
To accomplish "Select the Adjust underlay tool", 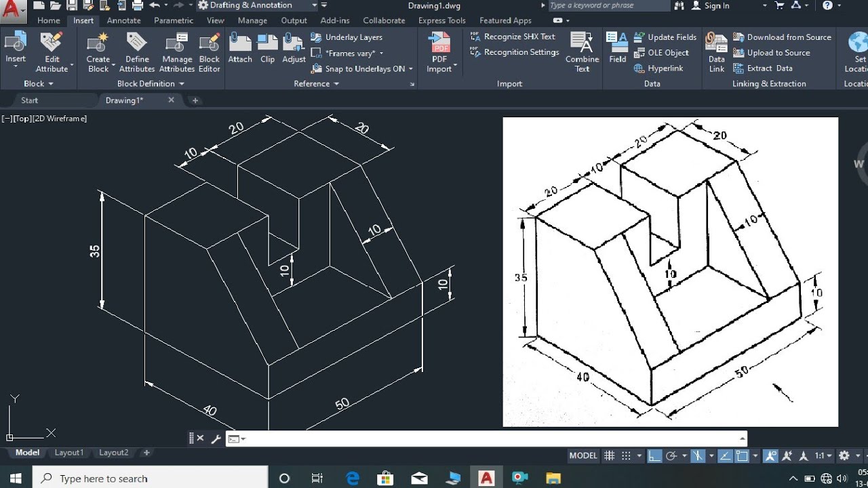I will [x=294, y=48].
